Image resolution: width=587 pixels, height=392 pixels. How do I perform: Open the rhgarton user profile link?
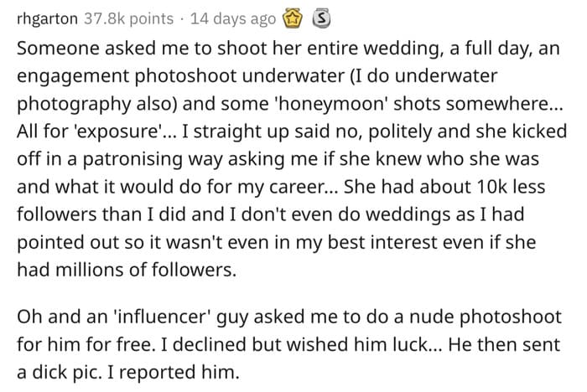[47, 18]
